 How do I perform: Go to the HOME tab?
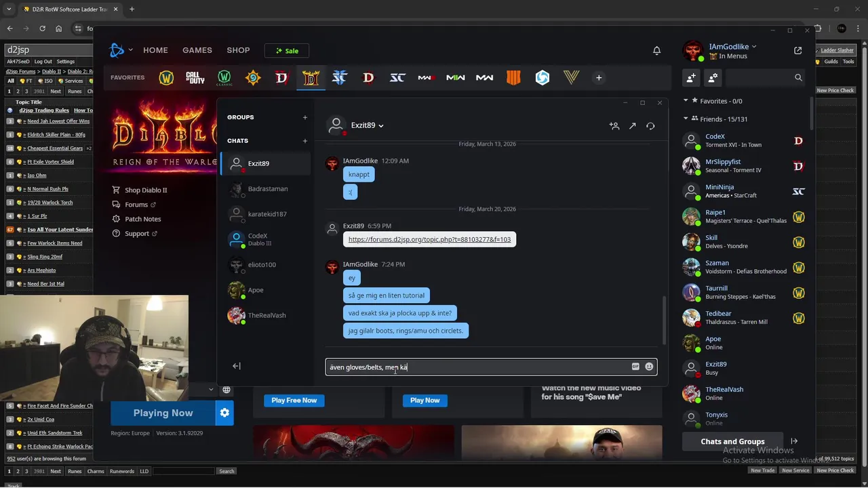155,50
